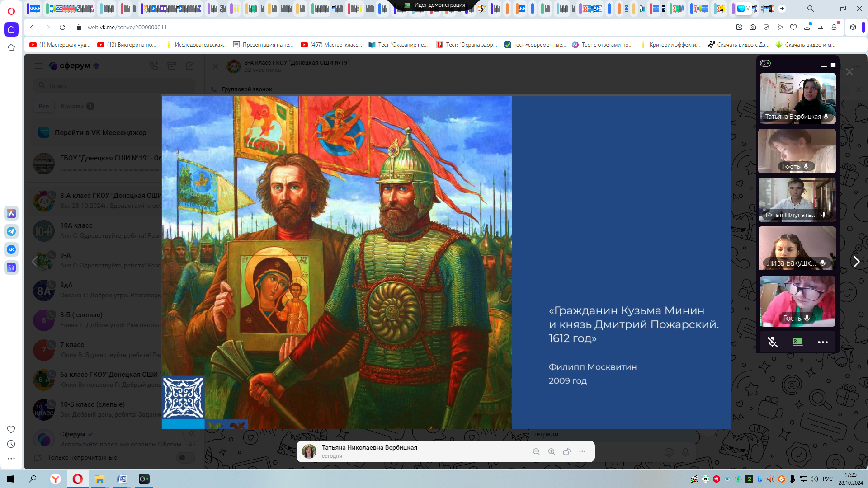Select the Все chats tab
868x488 pixels.
point(44,106)
